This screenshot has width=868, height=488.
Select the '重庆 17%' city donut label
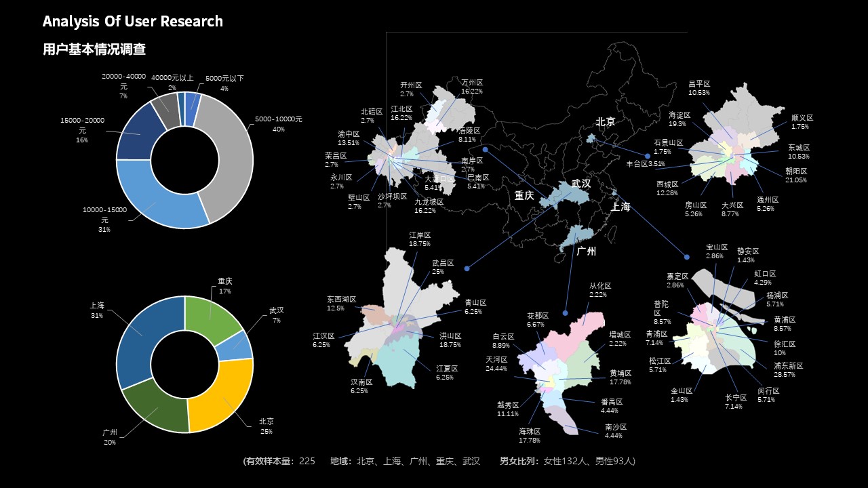[x=225, y=285]
